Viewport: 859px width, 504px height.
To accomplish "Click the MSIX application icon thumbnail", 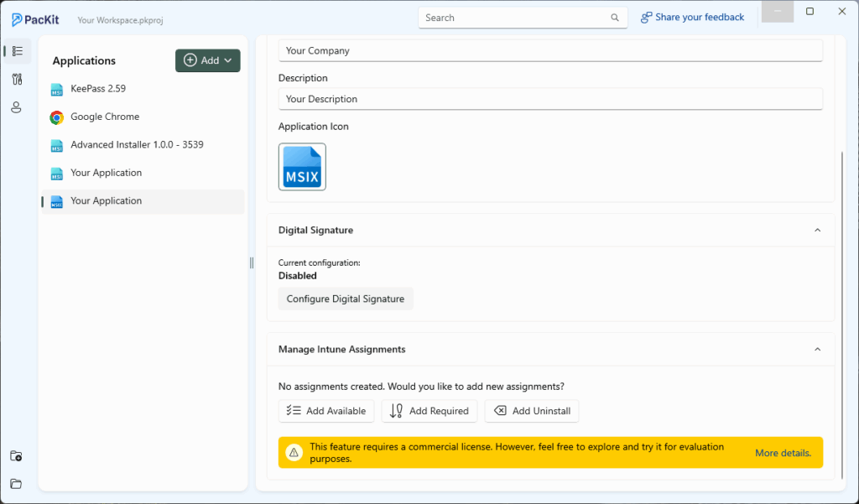I will pyautogui.click(x=302, y=167).
